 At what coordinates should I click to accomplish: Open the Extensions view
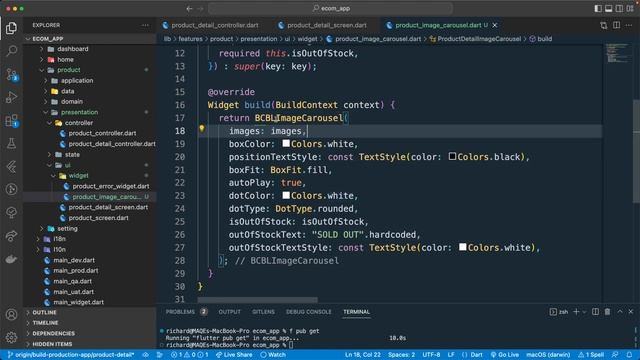pyautogui.click(x=11, y=120)
